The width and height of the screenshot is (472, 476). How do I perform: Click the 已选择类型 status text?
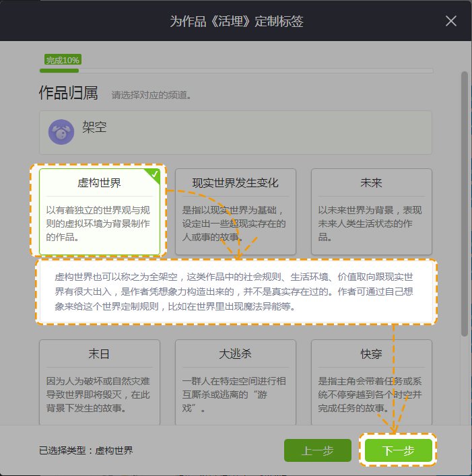(x=86, y=450)
